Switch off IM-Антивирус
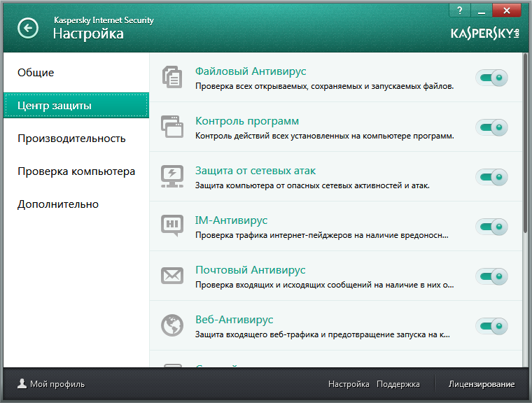This screenshot has height=403, width=532. 491,227
